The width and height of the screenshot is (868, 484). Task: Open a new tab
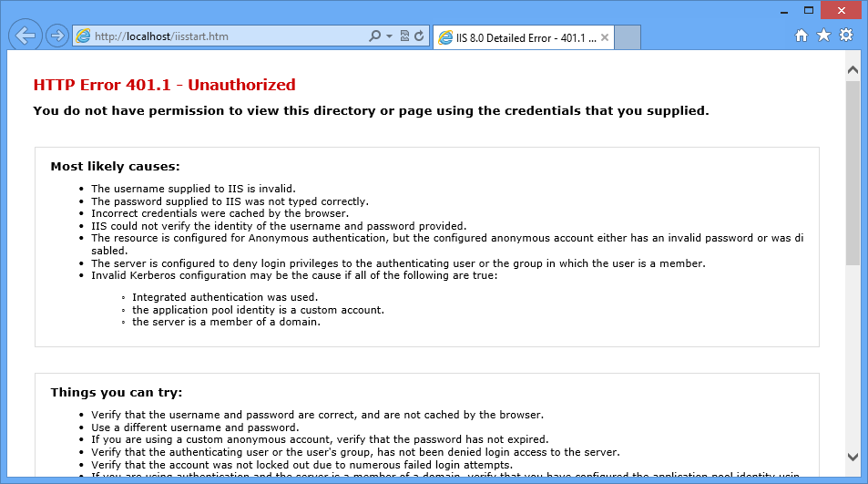[x=628, y=38]
